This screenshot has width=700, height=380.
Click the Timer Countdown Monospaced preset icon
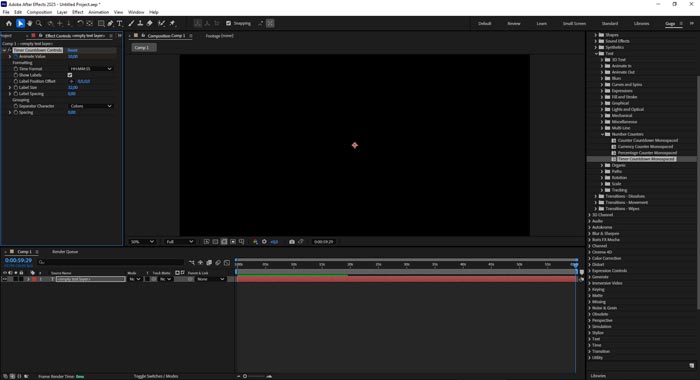(614, 159)
